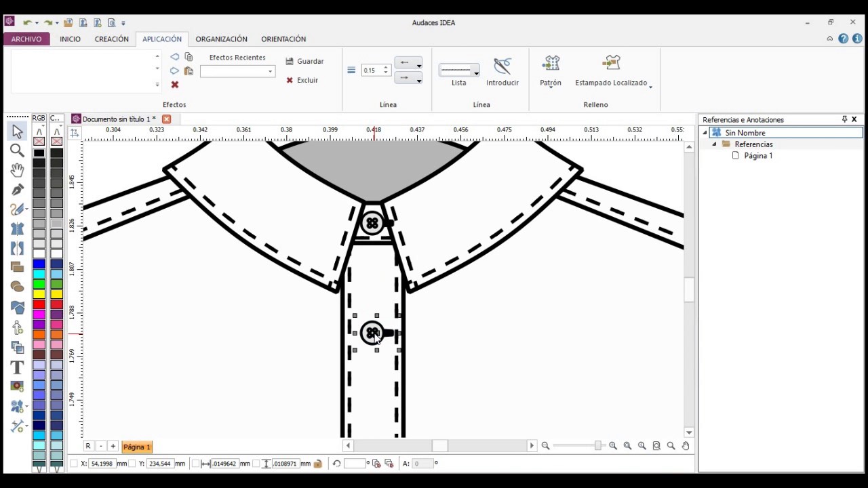Select the pen nib drawing tool
Viewport: 868px width, 488px height.
18,190
